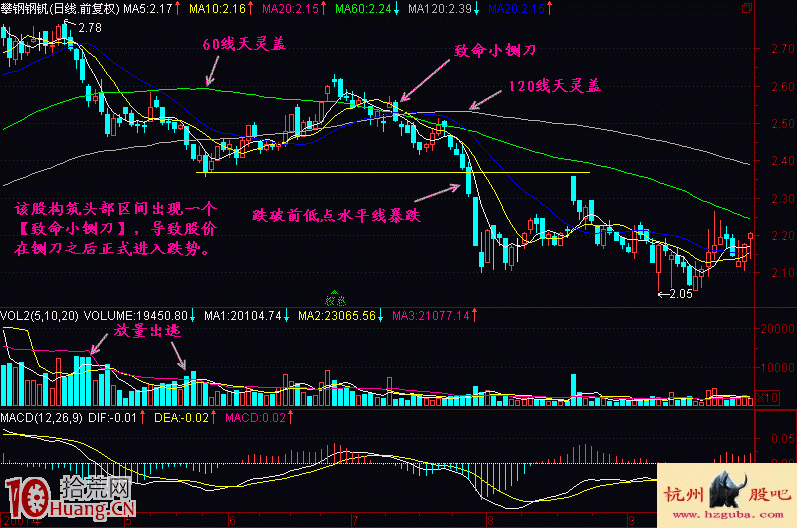Image resolution: width=797 pixels, height=528 pixels.
Task: Click the 10000 volume axis label
Action: pyautogui.click(x=777, y=367)
